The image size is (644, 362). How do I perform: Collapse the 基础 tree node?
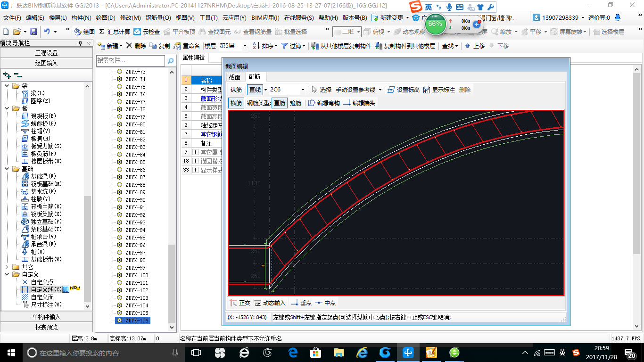click(x=7, y=169)
